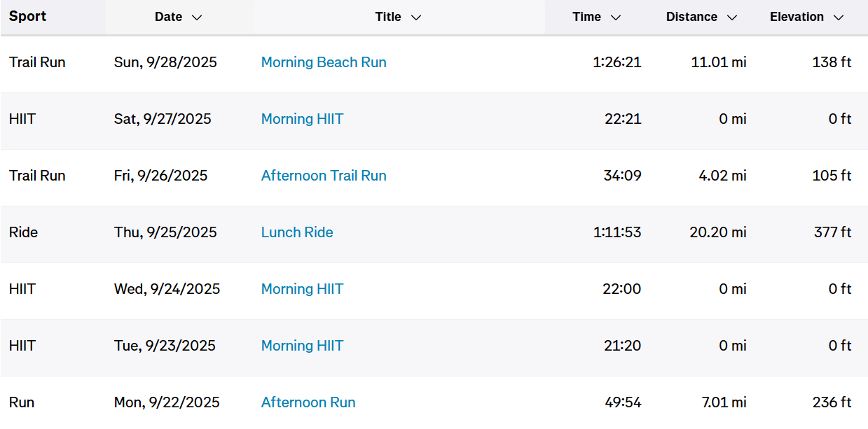Open Morning HIIT from Tue 9/23
The height and width of the screenshot is (429, 868).
pyautogui.click(x=302, y=346)
